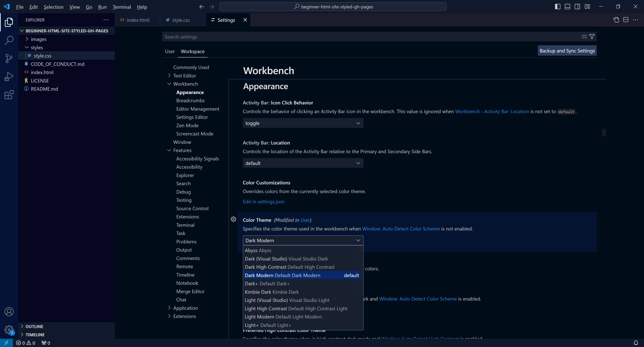Open gear menu for Color Theme setting
Viewport: 644px width, 347px height.
pos(233,219)
